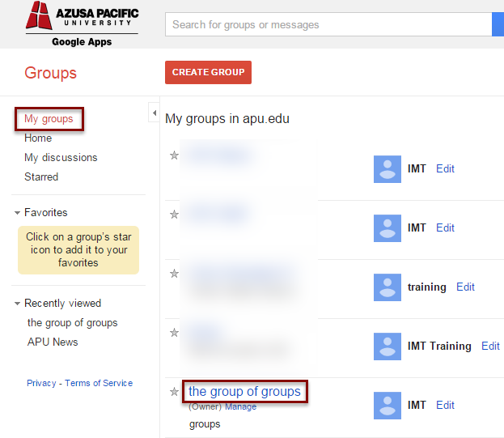Toggle the star for the third group
The image size is (504, 438).
(x=174, y=274)
